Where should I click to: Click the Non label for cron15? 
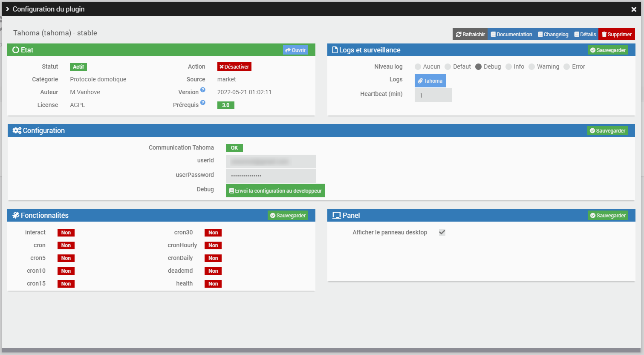click(66, 283)
